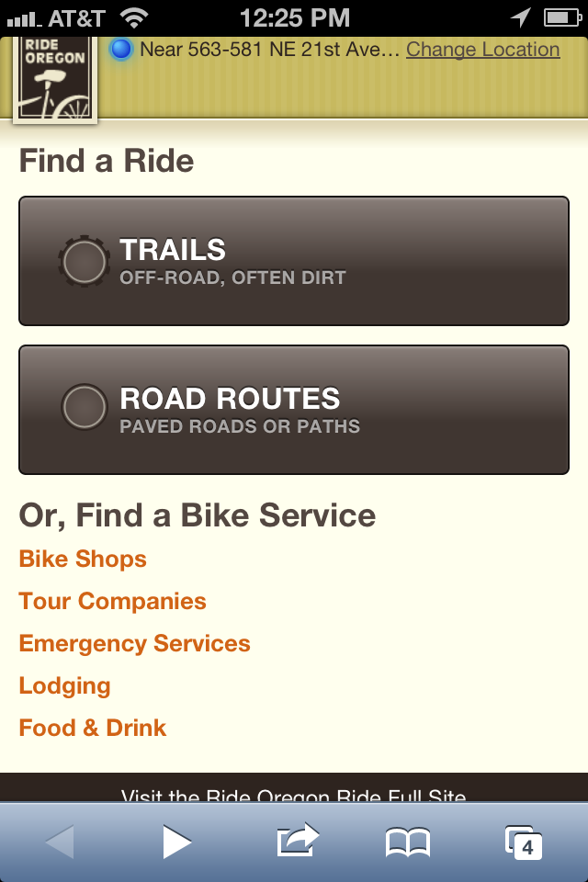Tap the location services arrow in status bar
588x882 pixels.
tap(521, 17)
